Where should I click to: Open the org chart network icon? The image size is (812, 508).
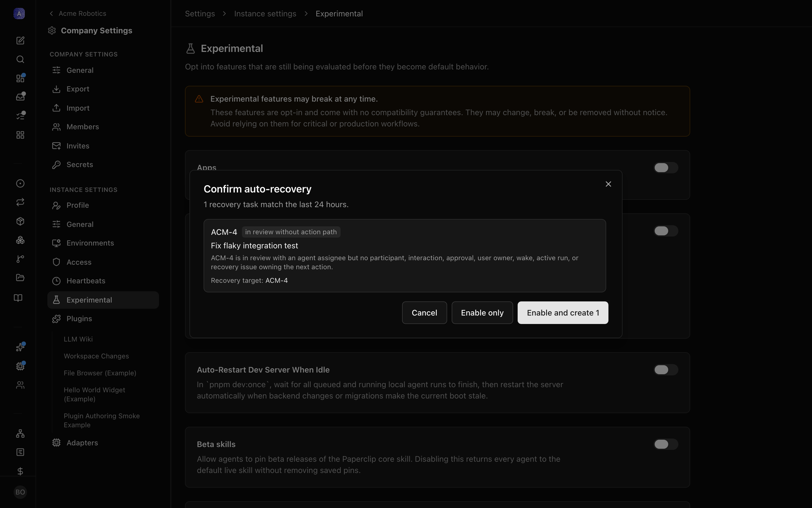coord(20,433)
